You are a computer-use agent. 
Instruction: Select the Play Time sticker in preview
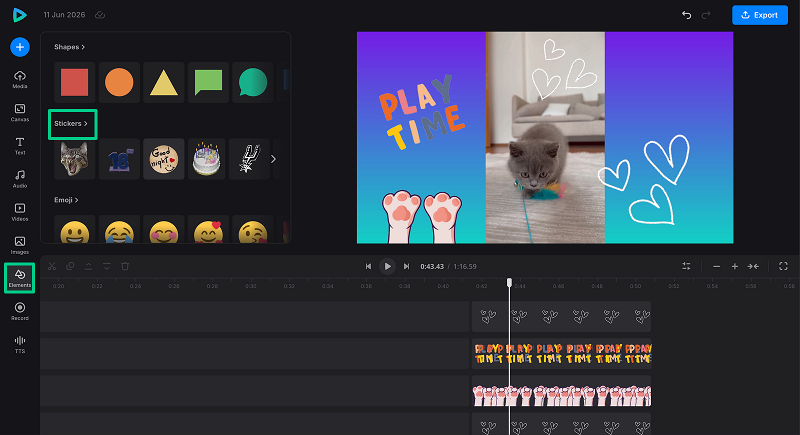[x=421, y=113]
